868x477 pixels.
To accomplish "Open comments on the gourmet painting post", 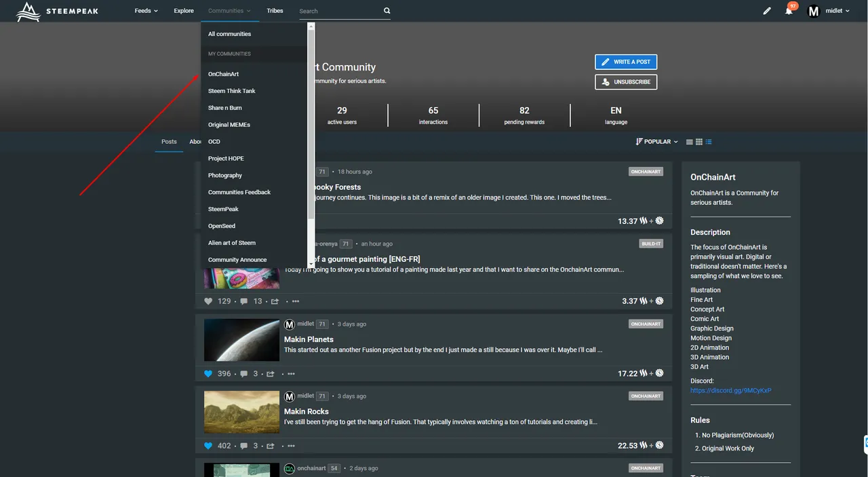I will pos(244,301).
